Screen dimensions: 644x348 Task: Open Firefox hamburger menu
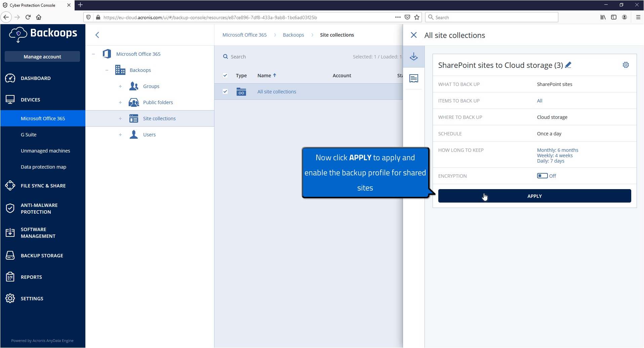[638, 17]
